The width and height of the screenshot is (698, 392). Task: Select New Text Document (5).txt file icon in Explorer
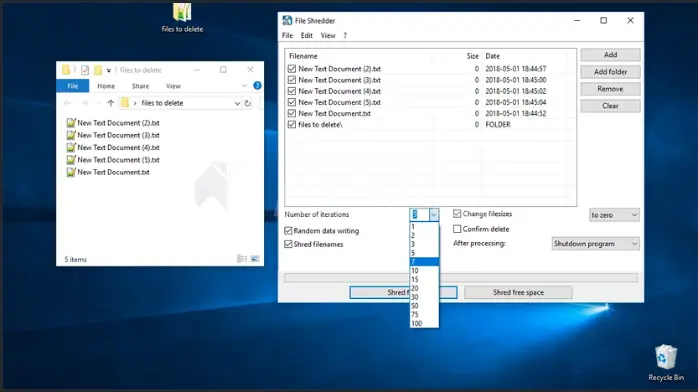pos(71,160)
